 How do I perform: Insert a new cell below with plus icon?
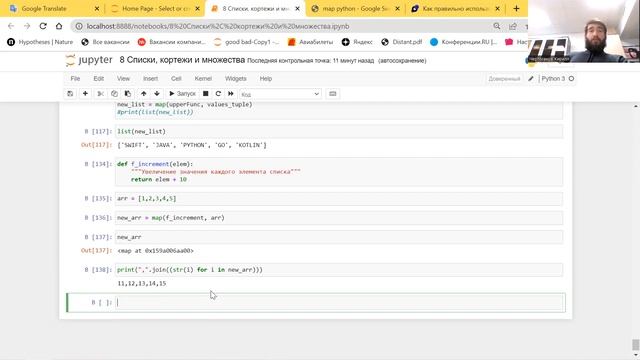[85, 94]
